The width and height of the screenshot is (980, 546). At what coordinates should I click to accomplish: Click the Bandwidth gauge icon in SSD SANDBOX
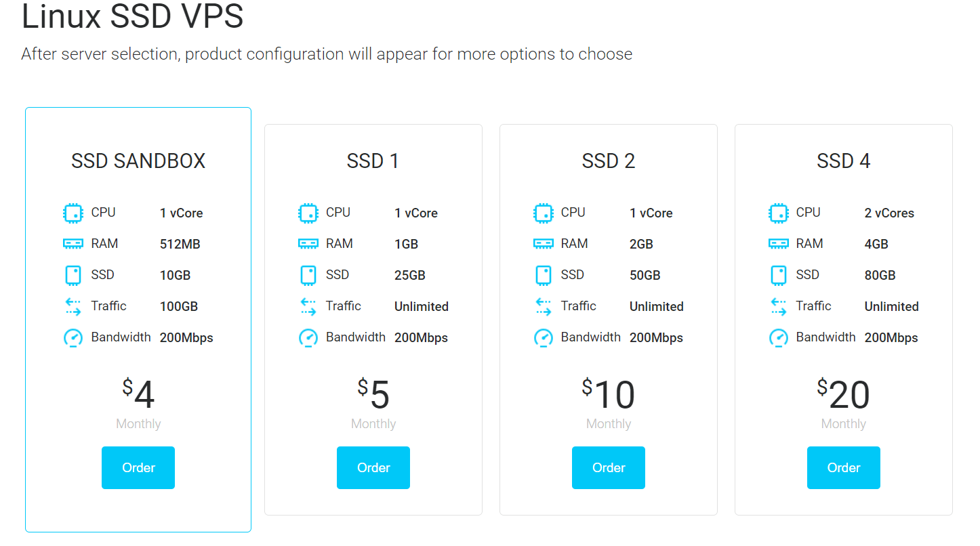coord(73,337)
